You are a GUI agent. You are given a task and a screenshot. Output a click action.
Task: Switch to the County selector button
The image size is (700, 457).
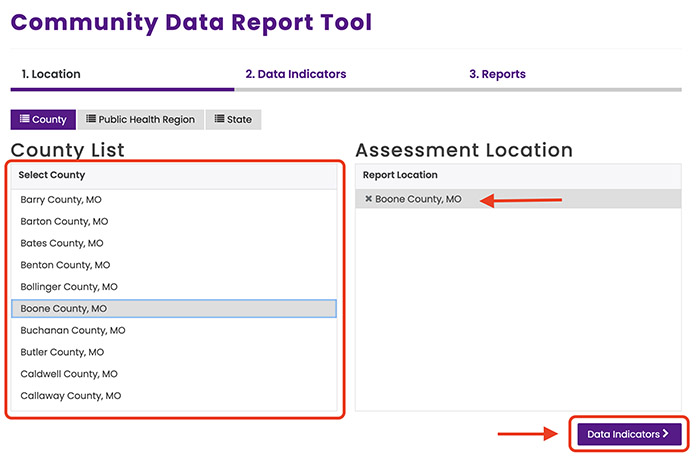(43, 120)
